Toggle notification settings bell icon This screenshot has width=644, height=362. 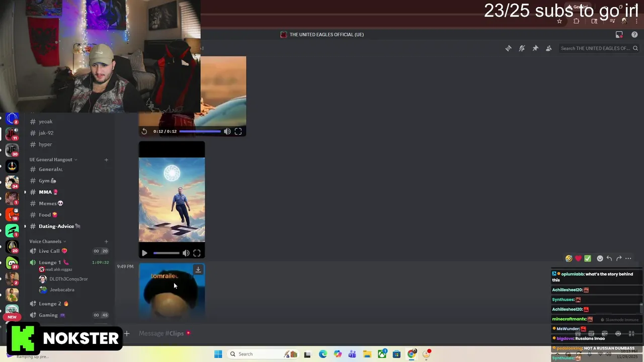pyautogui.click(x=522, y=48)
